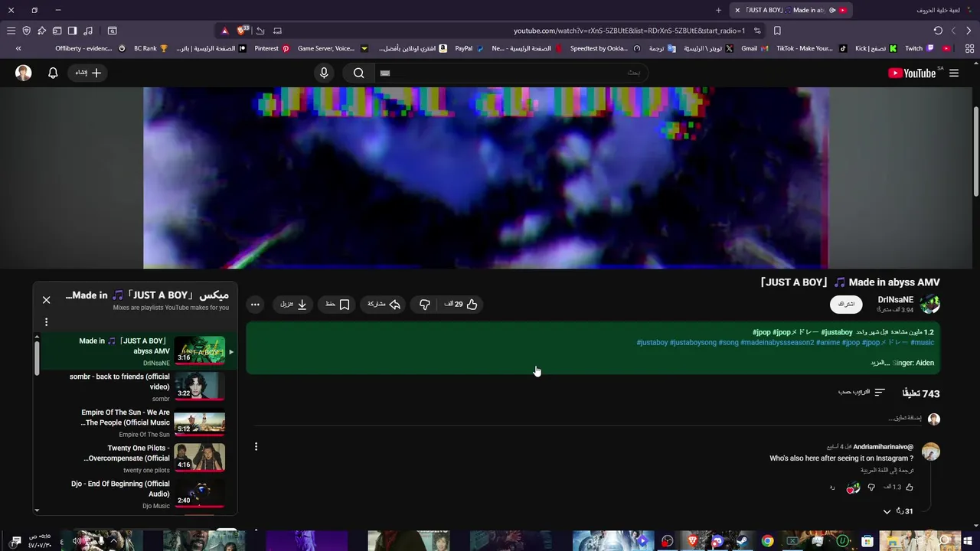Click the YouTube search magnifier button
The width and height of the screenshot is (980, 551).
click(x=358, y=73)
